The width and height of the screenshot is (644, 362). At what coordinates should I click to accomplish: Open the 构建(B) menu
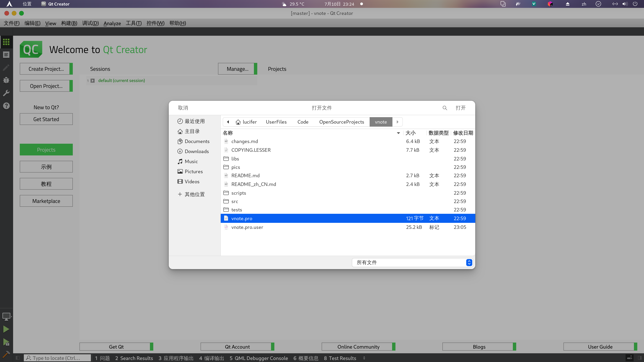(x=69, y=23)
